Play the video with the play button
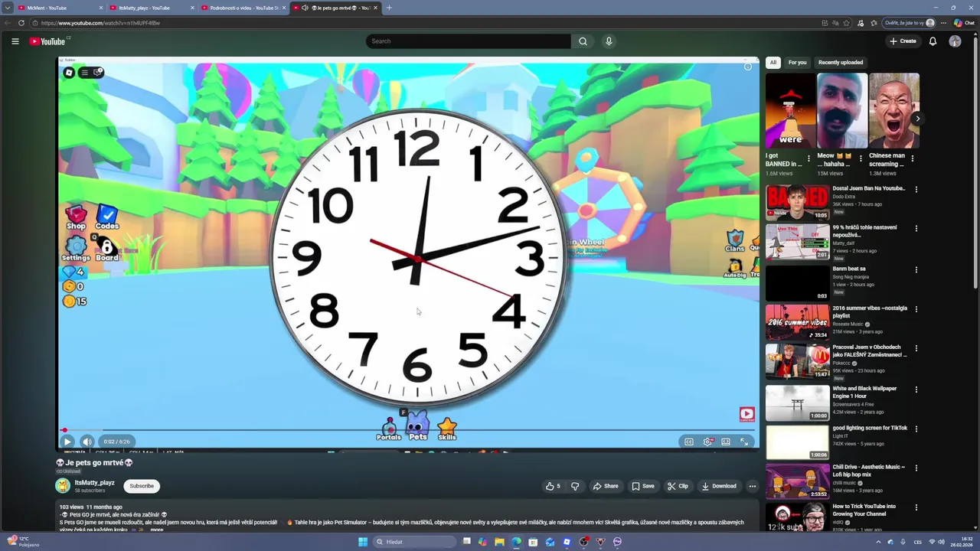This screenshot has width=980, height=551. tap(67, 442)
